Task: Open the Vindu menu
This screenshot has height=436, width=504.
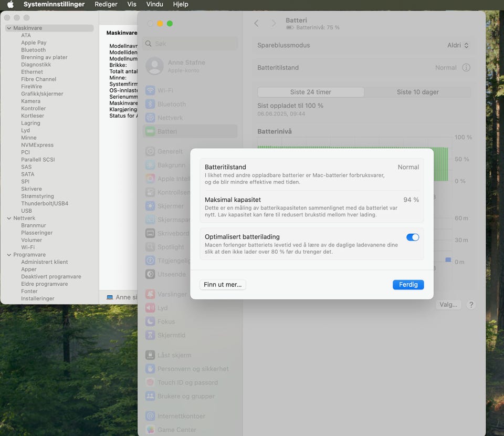Action: [154, 4]
